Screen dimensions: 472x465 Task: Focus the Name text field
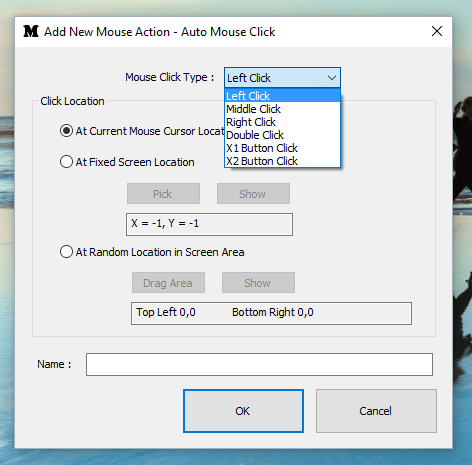point(259,364)
